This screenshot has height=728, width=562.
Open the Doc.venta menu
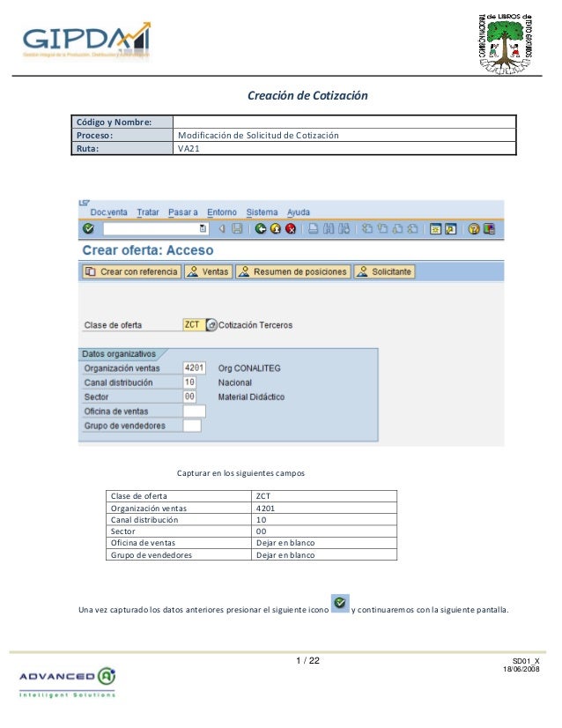[x=108, y=212]
